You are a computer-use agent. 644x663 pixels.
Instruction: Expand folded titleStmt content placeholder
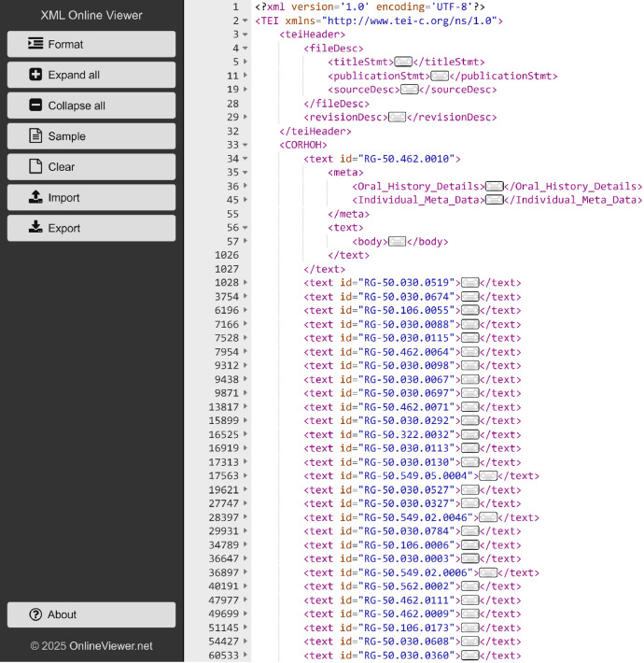point(403,63)
